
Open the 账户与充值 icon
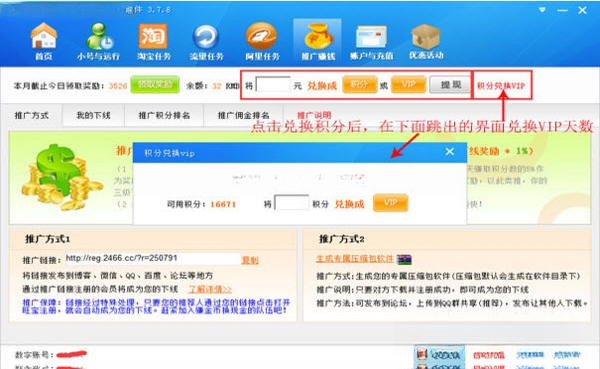(371, 41)
